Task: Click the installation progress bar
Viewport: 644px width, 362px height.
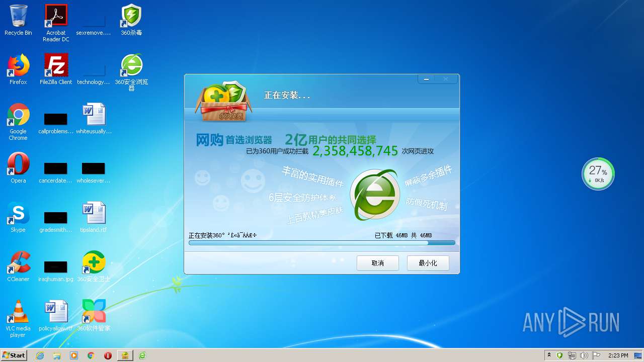Action: point(322,243)
